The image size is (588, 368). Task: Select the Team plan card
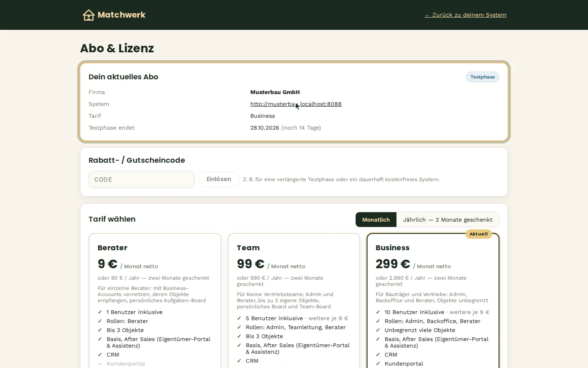coord(294,301)
